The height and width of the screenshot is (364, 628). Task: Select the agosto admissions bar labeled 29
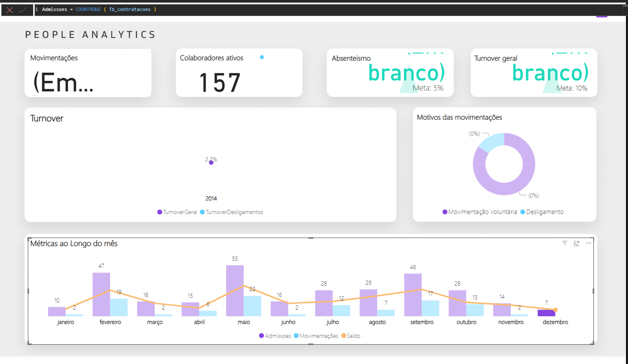(368, 303)
